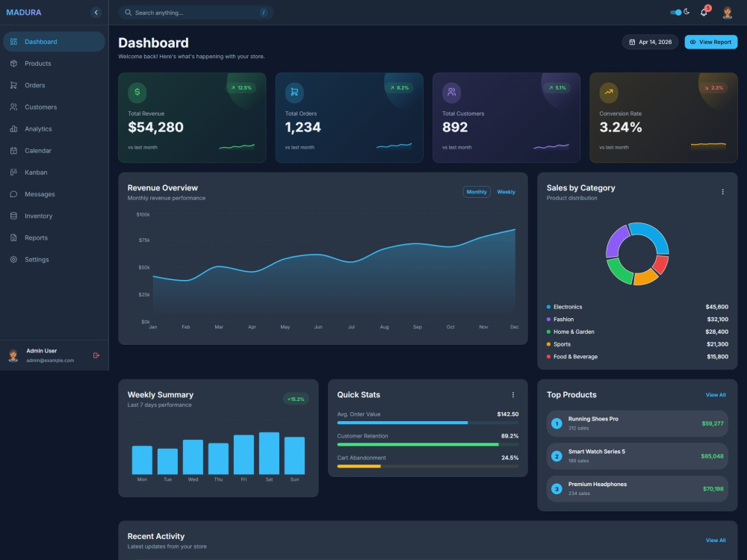Click the moon icon in the top bar
This screenshot has width=747, height=560.
pos(686,11)
